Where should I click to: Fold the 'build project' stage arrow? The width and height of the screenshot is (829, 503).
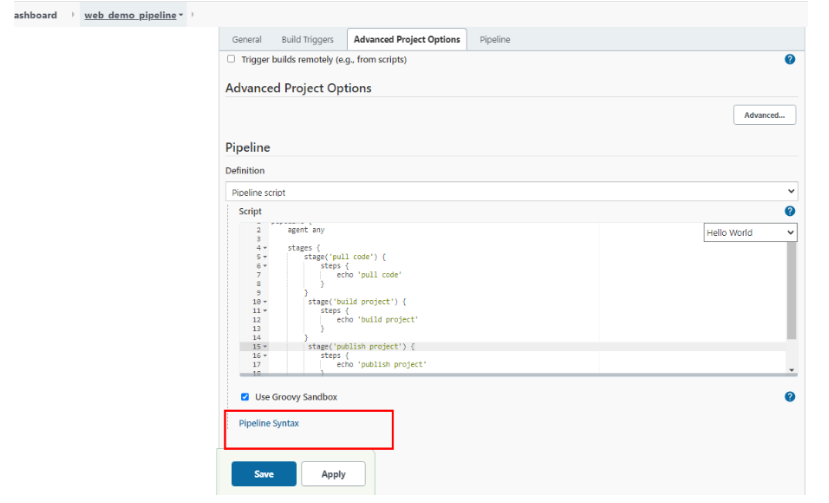click(265, 301)
